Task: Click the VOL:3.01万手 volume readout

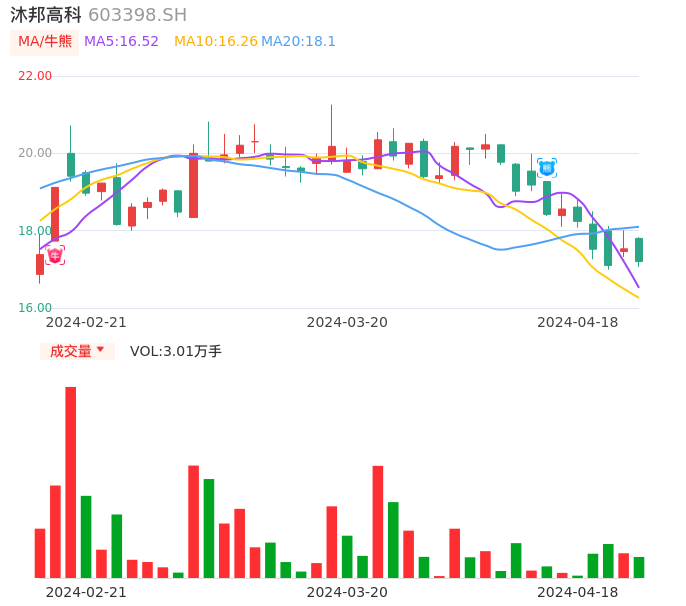Action: 176,351
